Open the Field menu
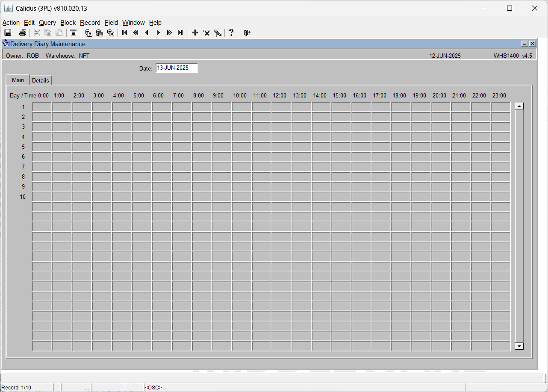548x392 pixels. pos(111,23)
